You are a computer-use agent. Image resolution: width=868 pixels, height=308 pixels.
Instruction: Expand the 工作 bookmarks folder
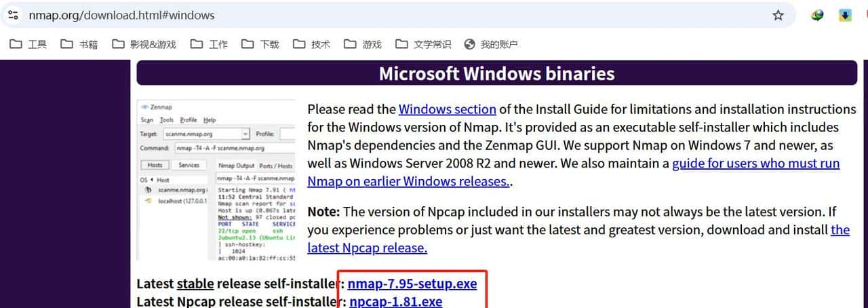209,44
